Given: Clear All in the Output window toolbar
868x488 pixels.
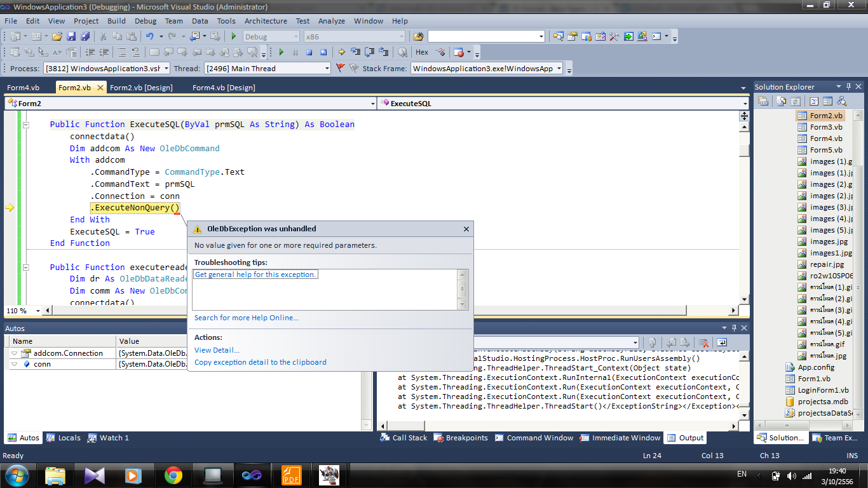Looking at the screenshot, I should pyautogui.click(x=704, y=342).
